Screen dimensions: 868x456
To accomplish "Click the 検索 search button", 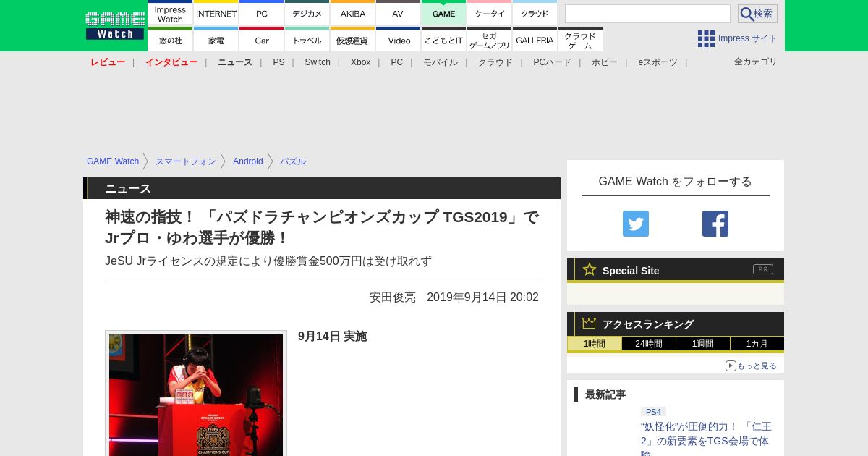I will pyautogui.click(x=757, y=14).
